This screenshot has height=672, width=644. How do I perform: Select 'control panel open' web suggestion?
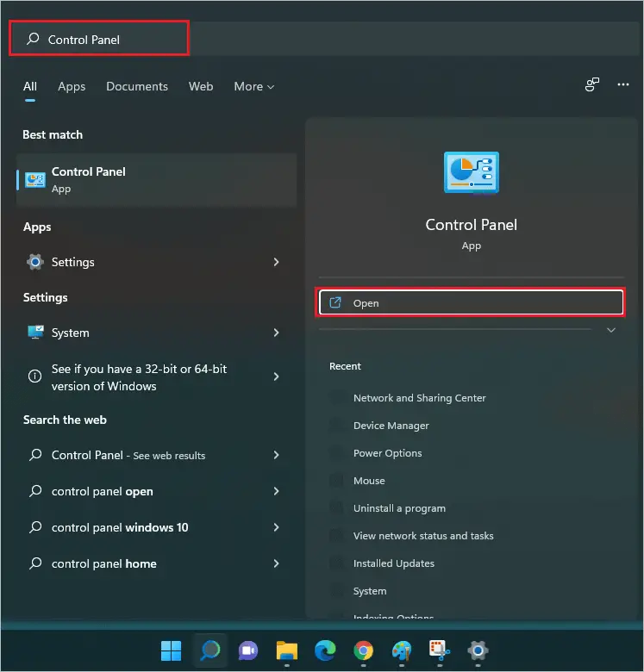point(157,491)
